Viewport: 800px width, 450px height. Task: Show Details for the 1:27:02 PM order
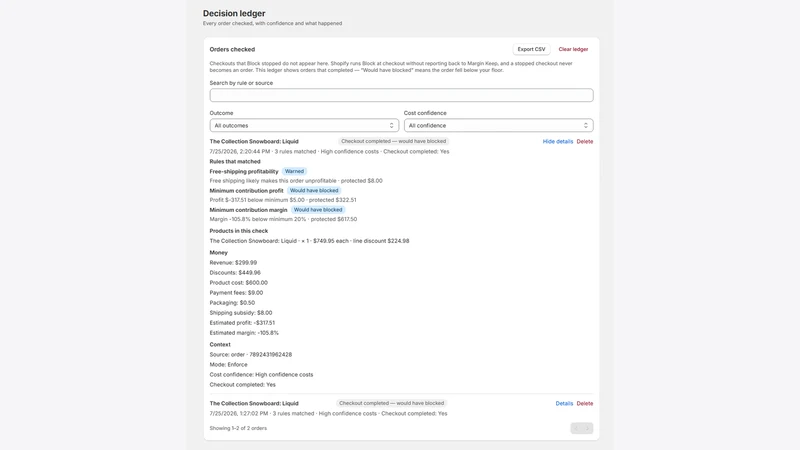564,404
